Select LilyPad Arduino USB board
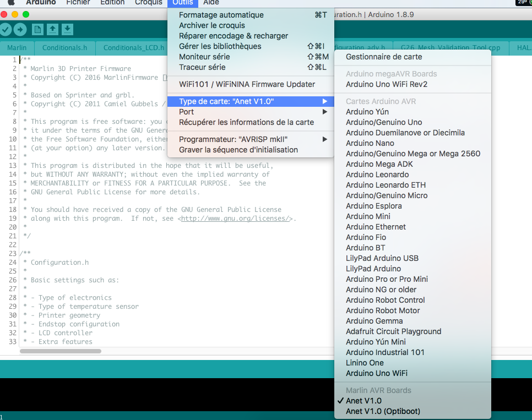The height and width of the screenshot is (420, 532). pos(412,258)
